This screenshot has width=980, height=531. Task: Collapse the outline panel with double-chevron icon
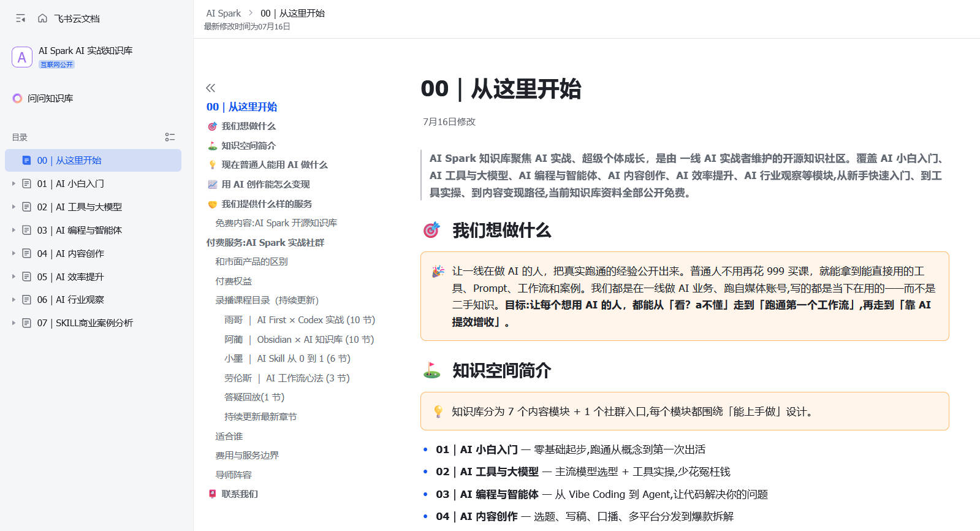coord(211,88)
